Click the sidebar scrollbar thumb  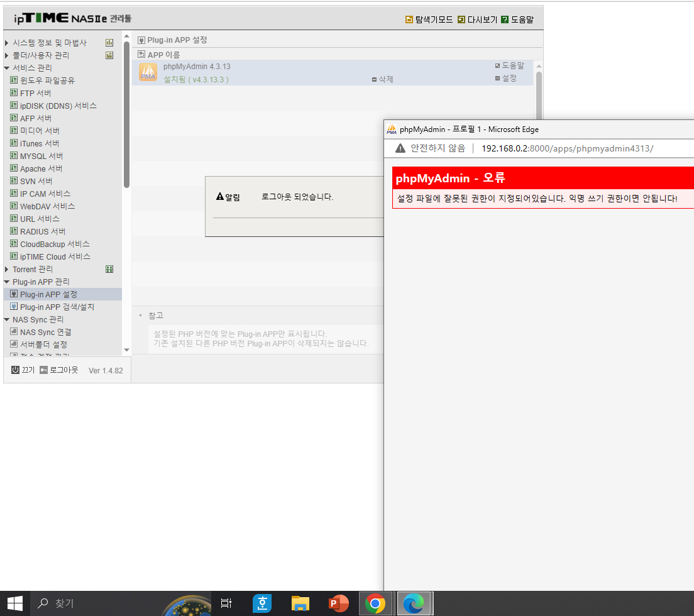click(126, 115)
